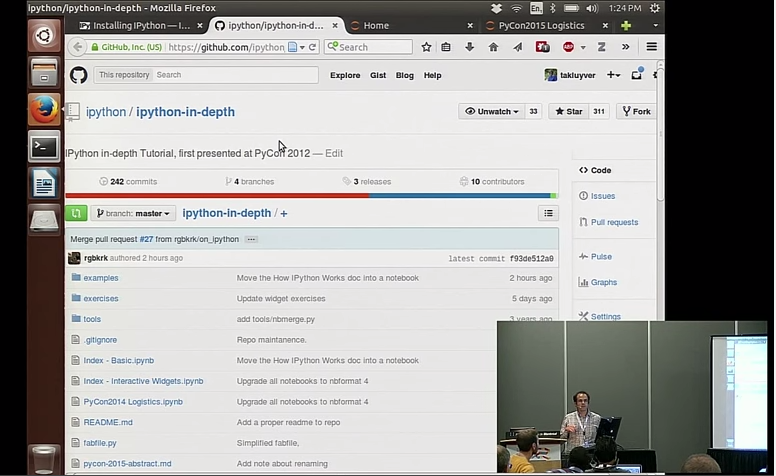The width and height of the screenshot is (776, 476).
Task: Open the branch: master dropdown
Action: (x=134, y=213)
